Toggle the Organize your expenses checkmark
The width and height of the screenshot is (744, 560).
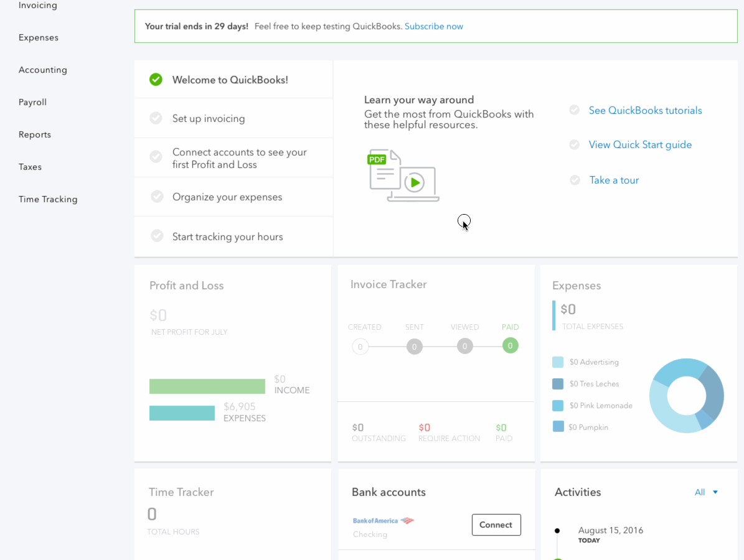(157, 196)
